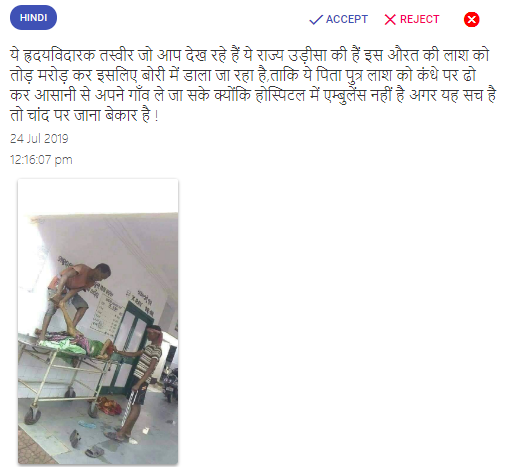
Task: Click the last line ending बेकार है !
Action: coord(84,115)
